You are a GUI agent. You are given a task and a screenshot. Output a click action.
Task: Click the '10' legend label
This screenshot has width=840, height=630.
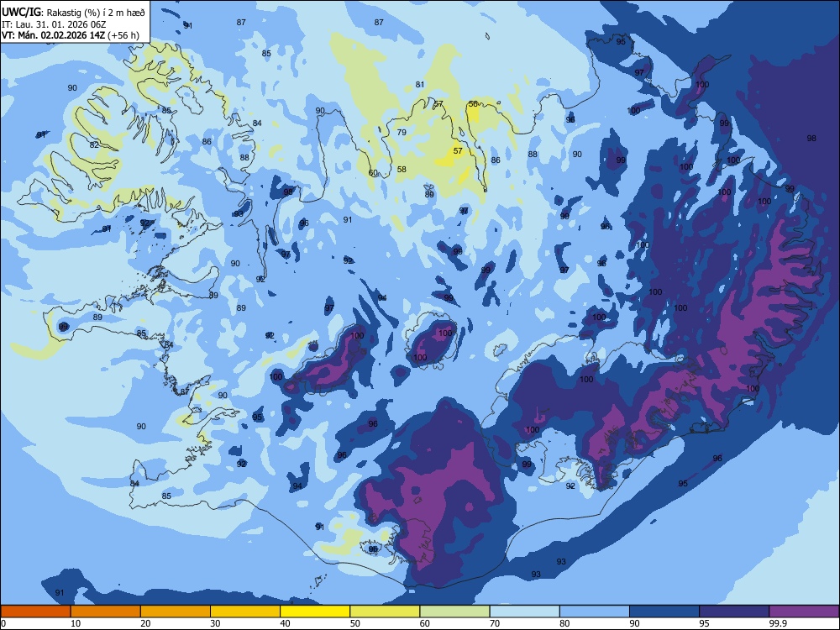tap(76, 623)
